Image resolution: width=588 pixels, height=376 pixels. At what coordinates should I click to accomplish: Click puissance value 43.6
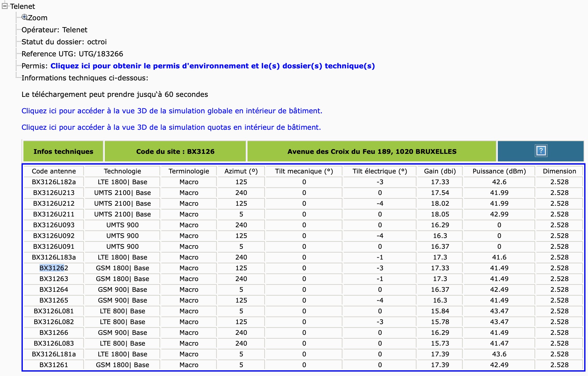pos(499,354)
